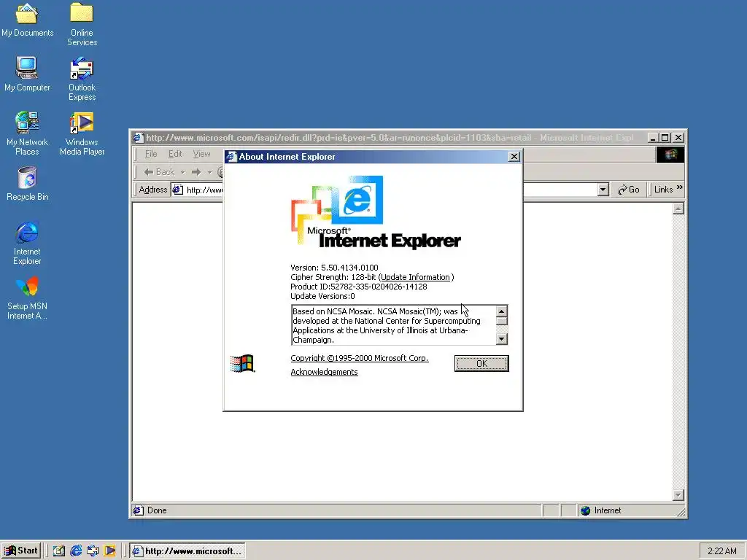The image size is (747, 560).
Task: Select Internet Explorer desktop icon
Action: [x=27, y=243]
